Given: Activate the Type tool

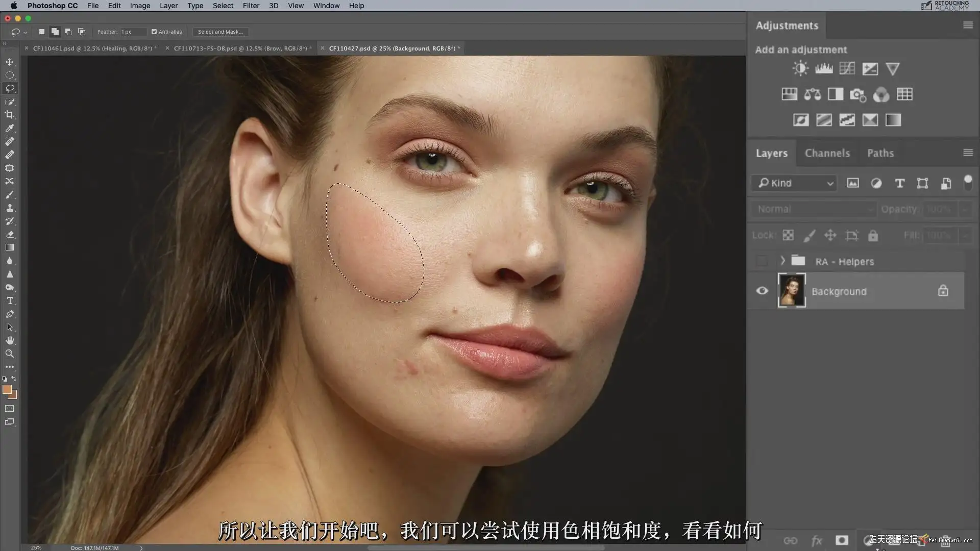Looking at the screenshot, I should pyautogui.click(x=10, y=300).
